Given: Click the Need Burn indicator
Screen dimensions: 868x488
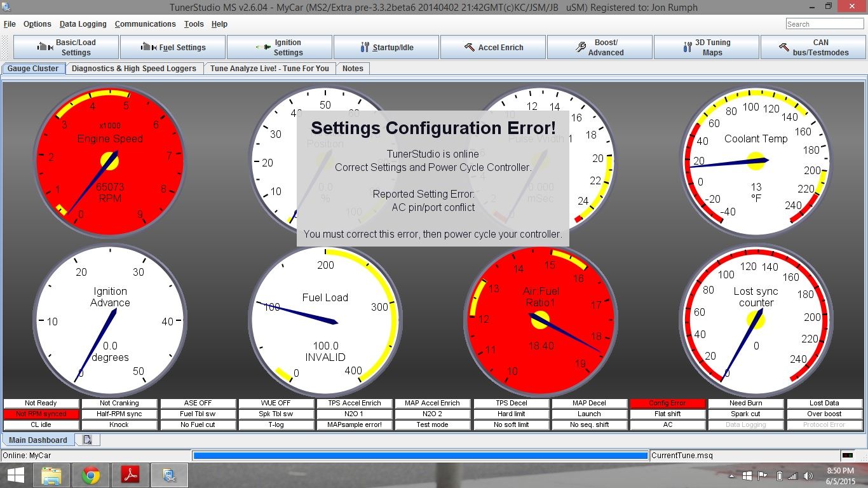Looking at the screenshot, I should pyautogui.click(x=746, y=403).
